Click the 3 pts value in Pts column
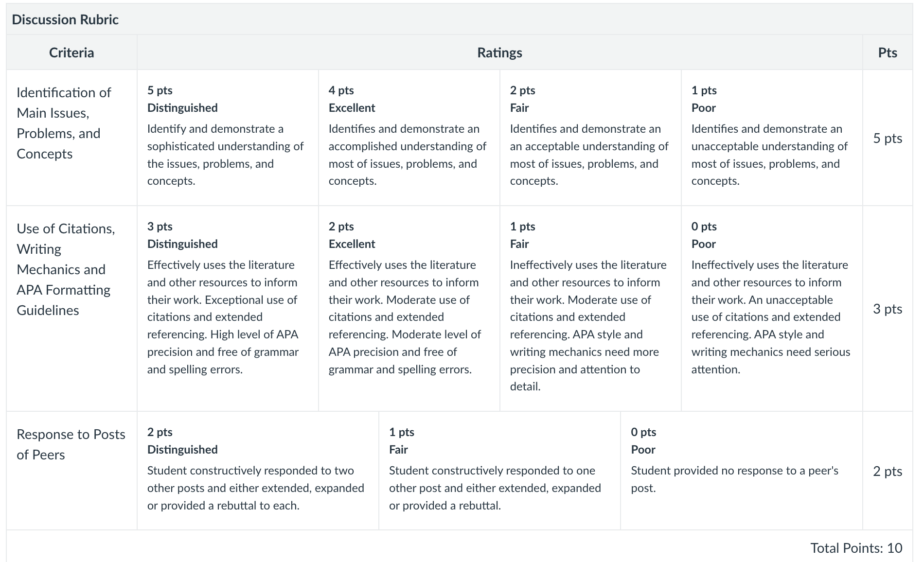 point(888,309)
